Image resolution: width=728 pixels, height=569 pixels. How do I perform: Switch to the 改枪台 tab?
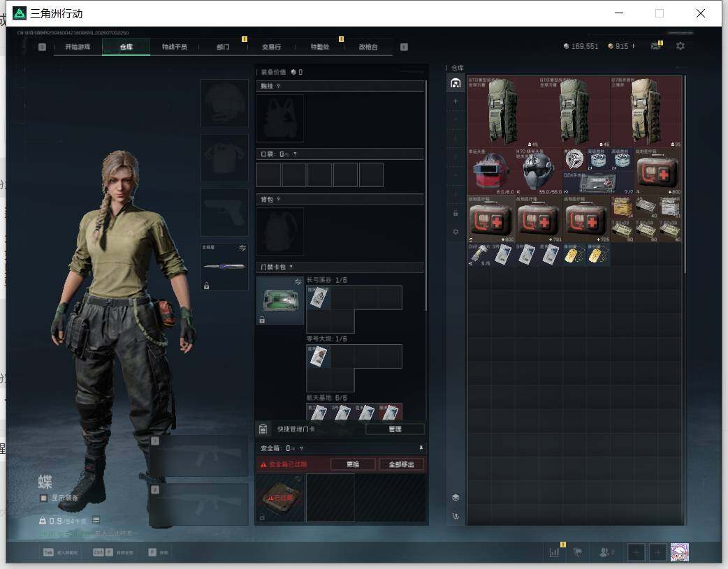[x=368, y=47]
